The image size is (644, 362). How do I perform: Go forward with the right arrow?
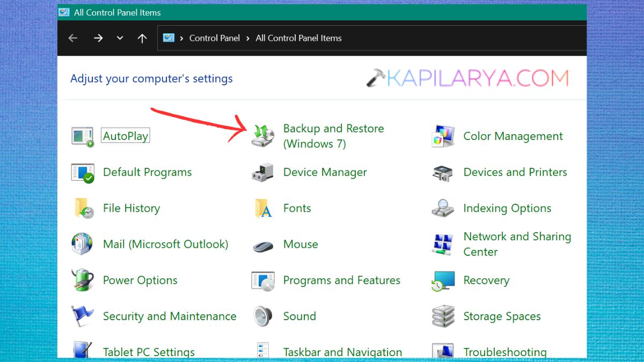click(x=98, y=38)
